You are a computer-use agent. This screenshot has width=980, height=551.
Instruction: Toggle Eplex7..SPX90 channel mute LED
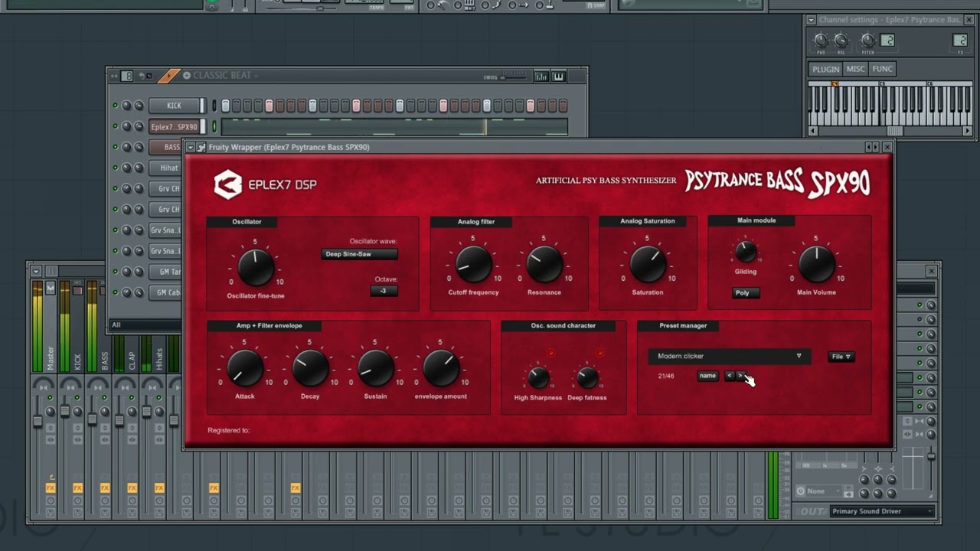click(116, 126)
